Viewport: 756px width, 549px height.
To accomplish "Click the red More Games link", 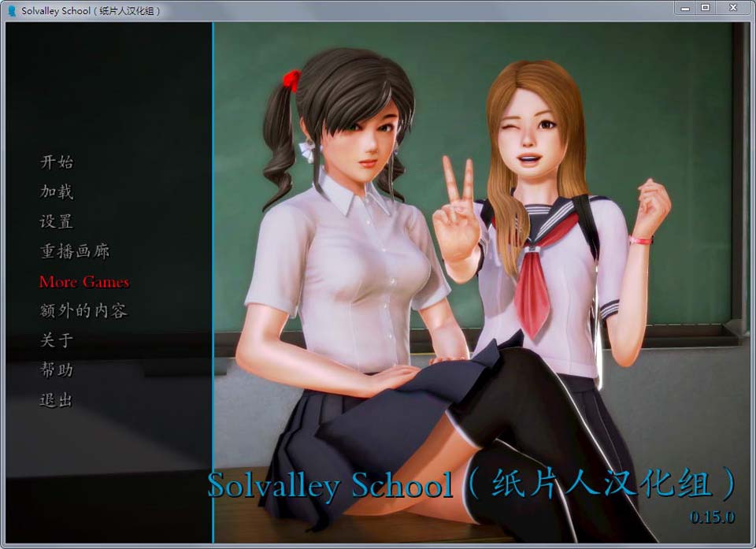I will pyautogui.click(x=83, y=281).
